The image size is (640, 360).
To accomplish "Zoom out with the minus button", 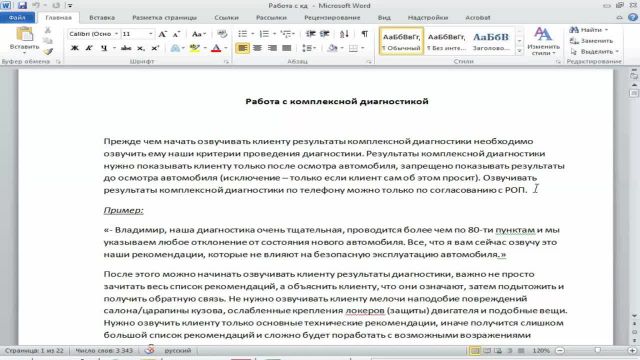I will (560, 350).
